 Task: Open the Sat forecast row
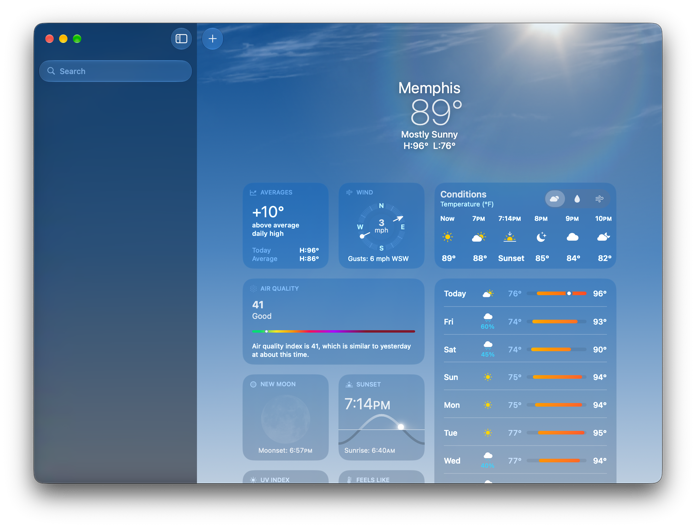tap(525, 349)
